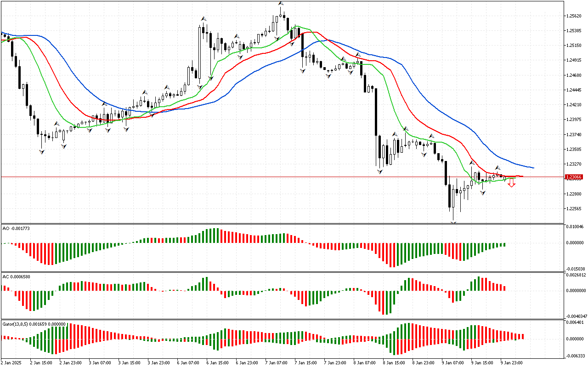Screen dimensions: 588x368
Task: Click the AO scale minimum -0.015038
Action: tap(575, 269)
